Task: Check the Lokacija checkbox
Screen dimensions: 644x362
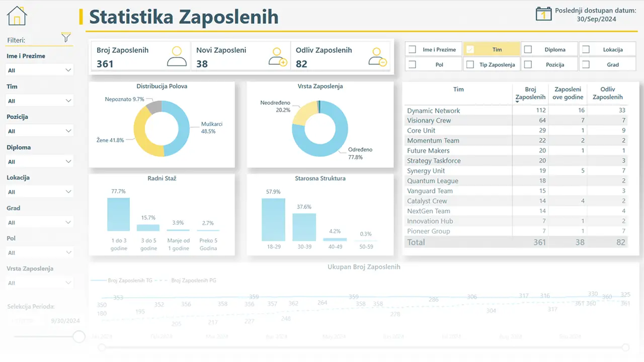Action: tap(586, 49)
